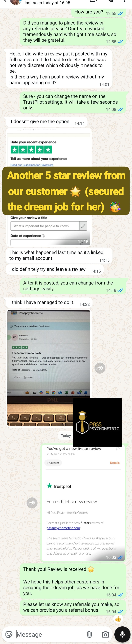Focus the Message text field
The width and height of the screenshot is (132, 644).
pyautogui.click(x=50, y=634)
